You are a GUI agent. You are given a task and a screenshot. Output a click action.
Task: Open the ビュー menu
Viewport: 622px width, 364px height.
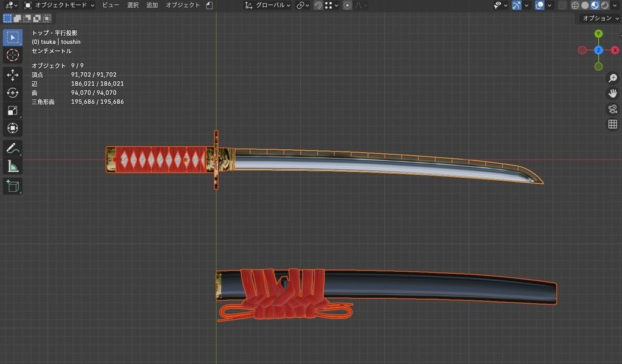click(x=111, y=5)
